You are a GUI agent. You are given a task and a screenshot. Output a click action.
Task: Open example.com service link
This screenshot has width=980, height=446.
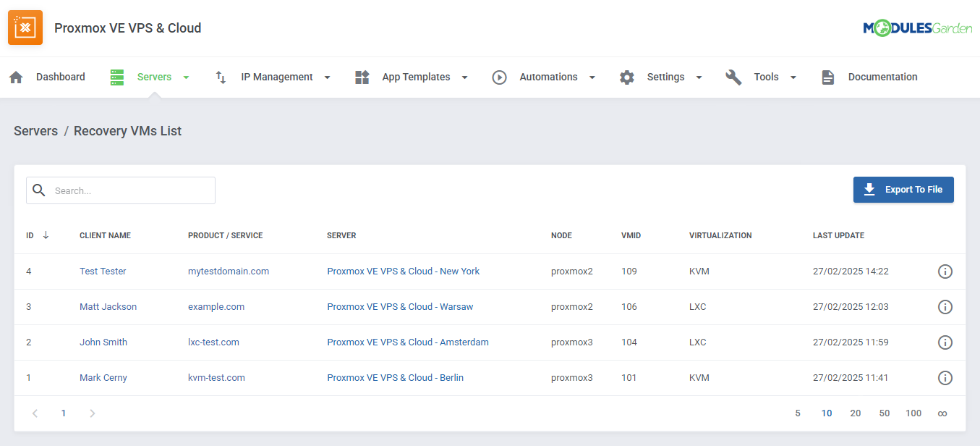[216, 307]
